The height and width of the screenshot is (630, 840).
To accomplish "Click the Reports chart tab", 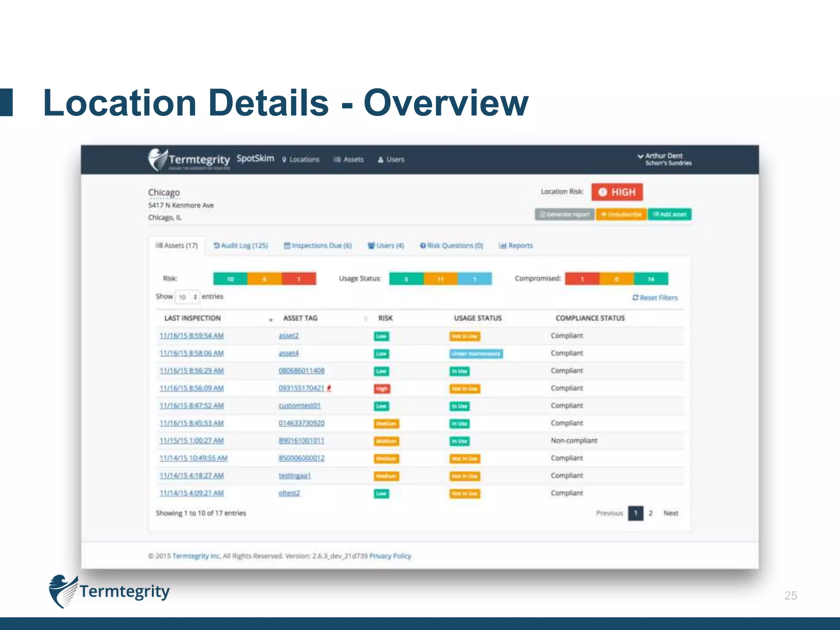I will pyautogui.click(x=516, y=246).
